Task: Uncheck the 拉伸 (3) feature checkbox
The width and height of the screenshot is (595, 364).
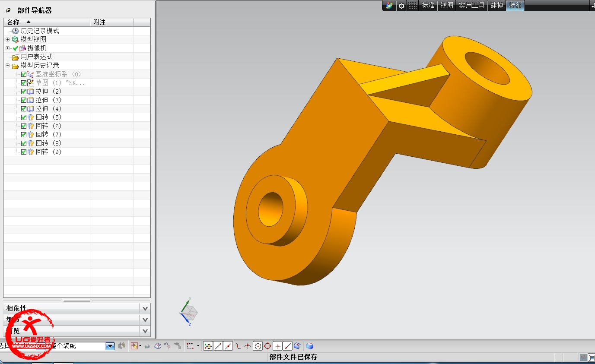Action: (24, 100)
